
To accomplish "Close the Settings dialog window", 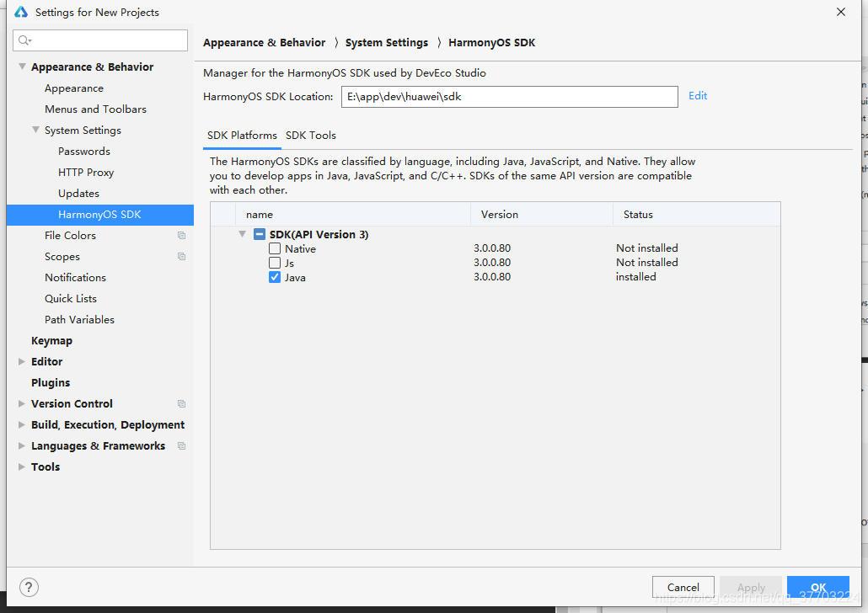I will tap(841, 12).
